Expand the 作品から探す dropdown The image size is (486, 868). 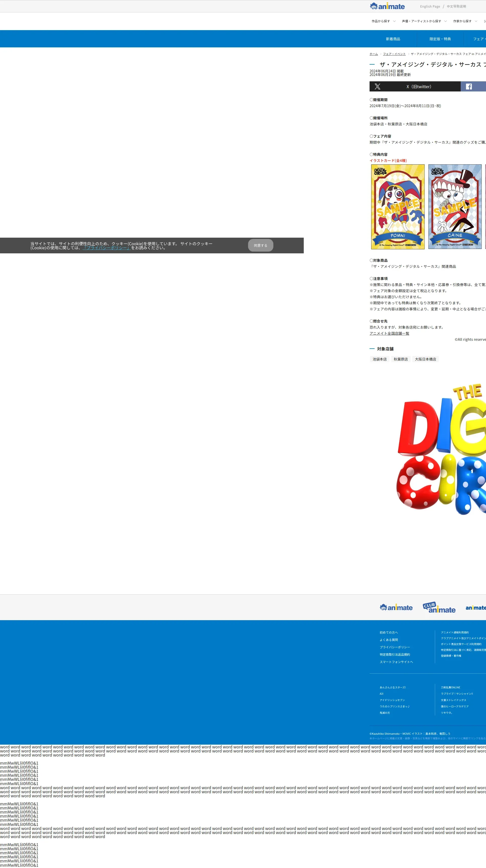[383, 21]
